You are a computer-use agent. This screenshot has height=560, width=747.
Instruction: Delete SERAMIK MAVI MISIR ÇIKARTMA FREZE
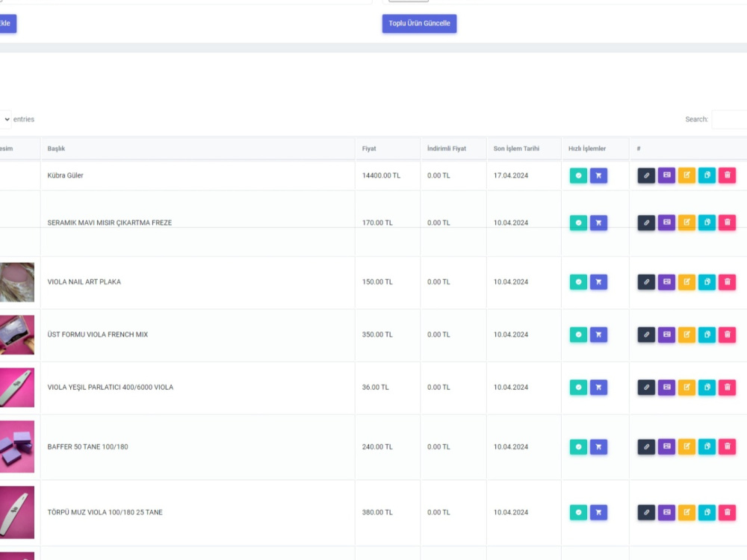tap(727, 223)
